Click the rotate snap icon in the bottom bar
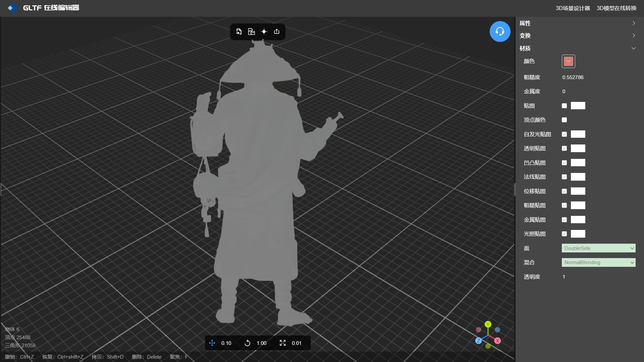 point(247,343)
